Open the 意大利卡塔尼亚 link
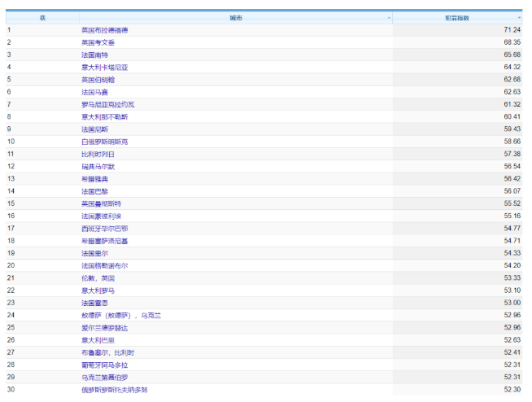 (x=104, y=67)
